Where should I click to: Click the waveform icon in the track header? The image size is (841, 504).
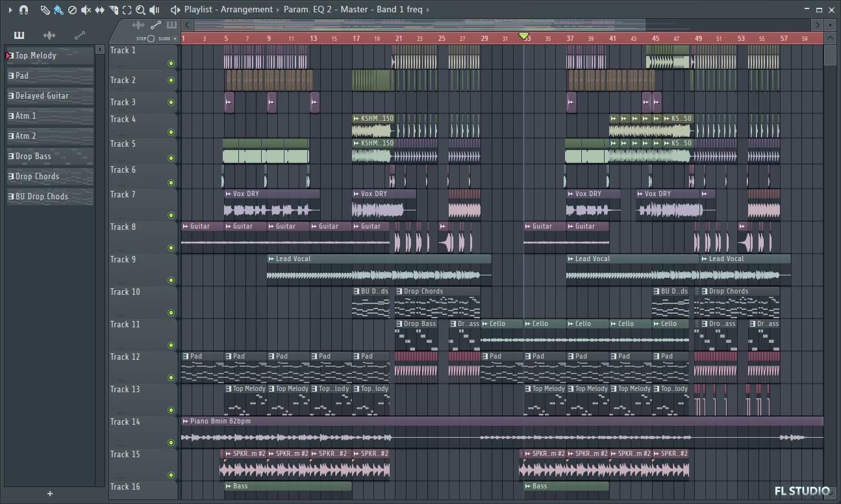138,25
